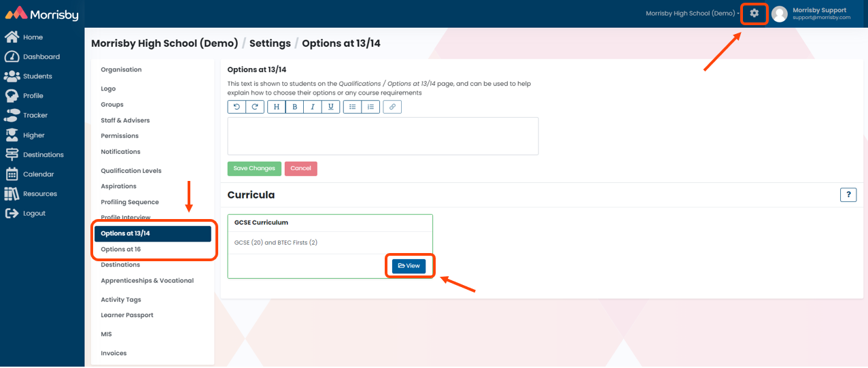This screenshot has width=868, height=368.
Task: Toggle bold formatting
Action: point(294,107)
